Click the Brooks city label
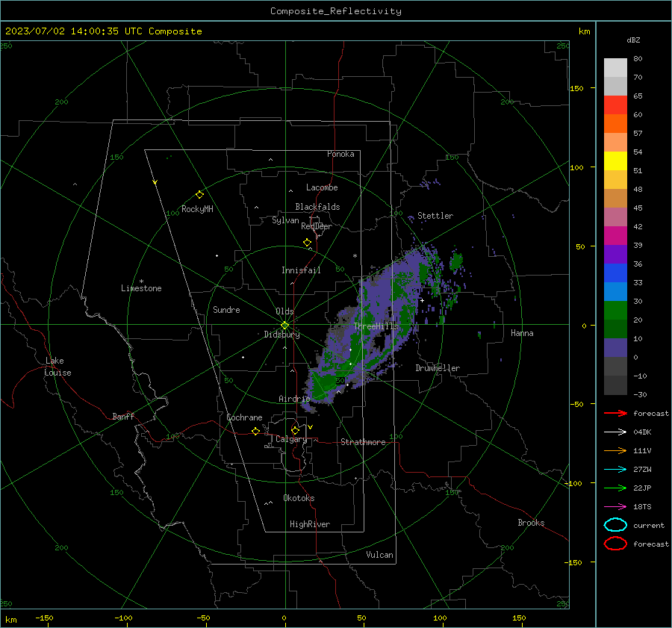This screenshot has height=628, width=672. coord(531,523)
